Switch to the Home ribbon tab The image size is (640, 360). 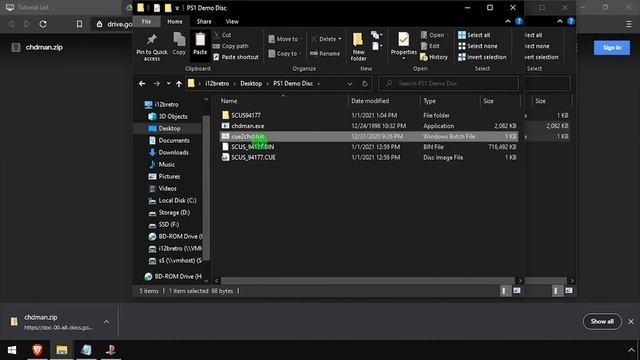175,22
